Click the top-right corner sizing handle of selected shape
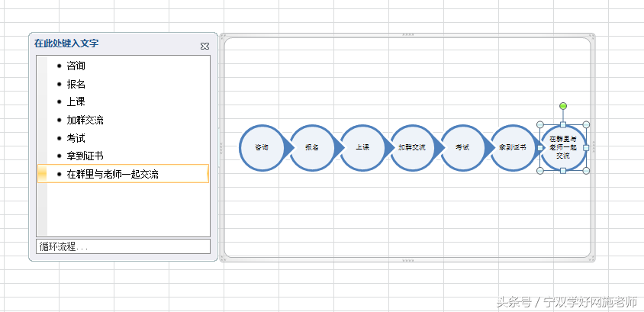 point(587,124)
